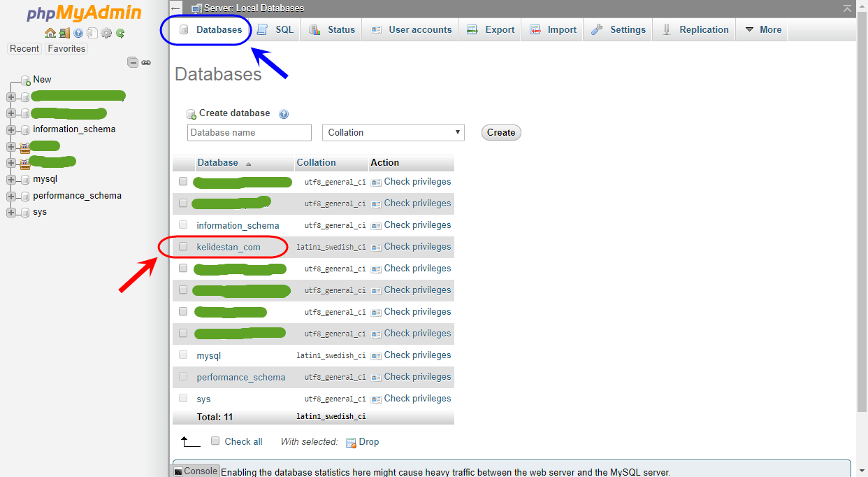Click Create database help icon
Image resolution: width=868 pixels, height=477 pixels.
[x=284, y=114]
